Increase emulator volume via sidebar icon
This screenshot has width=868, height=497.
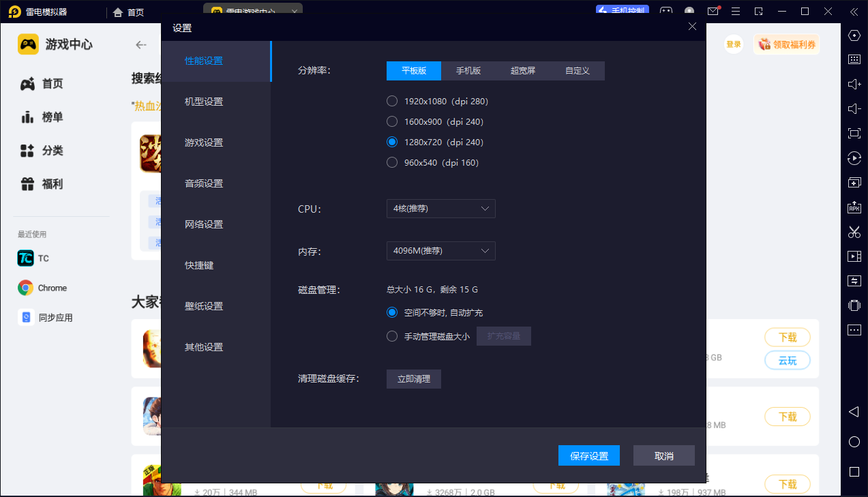[854, 84]
